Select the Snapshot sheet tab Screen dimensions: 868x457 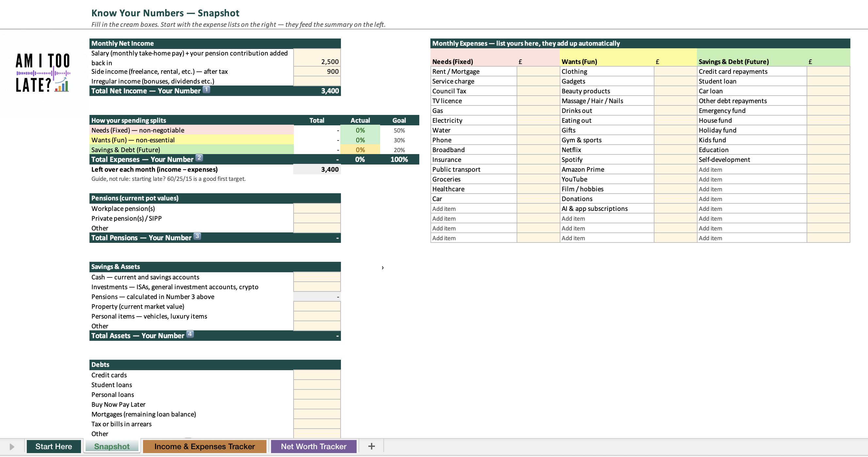pyautogui.click(x=112, y=446)
